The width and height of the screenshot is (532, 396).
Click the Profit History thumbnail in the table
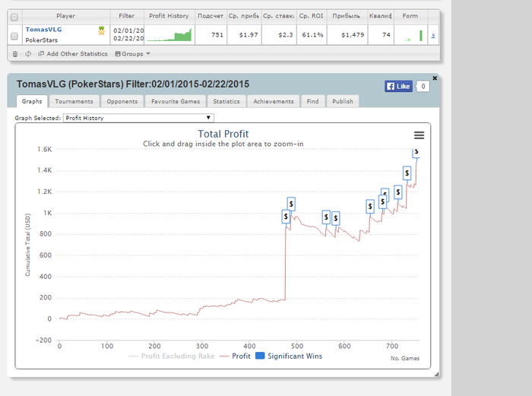point(169,35)
